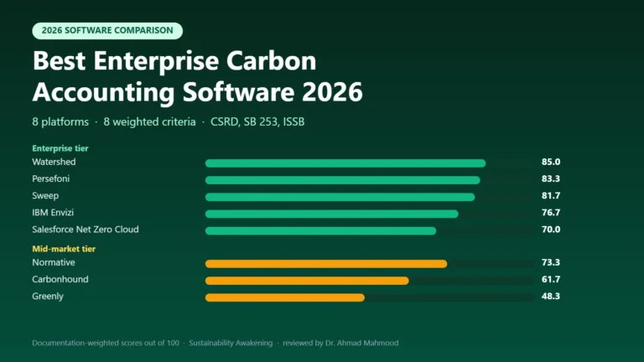644x362 pixels.
Task: Select the Sweep label
Action: (x=45, y=196)
